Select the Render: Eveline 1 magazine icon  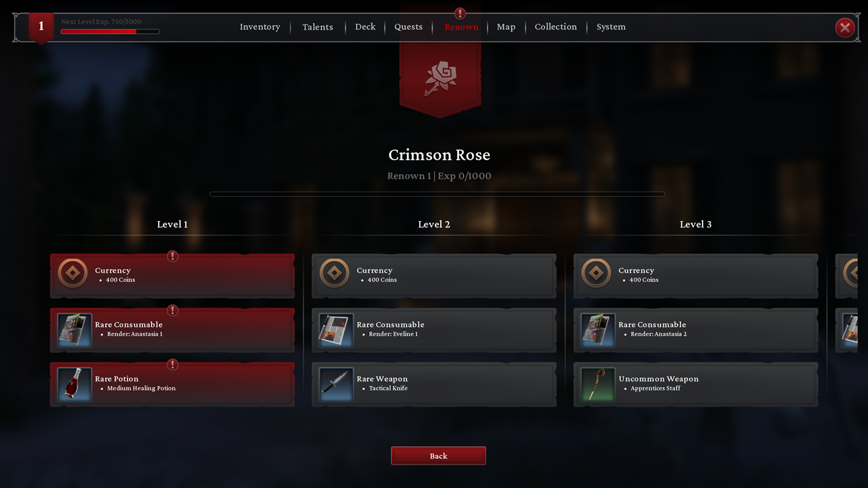click(336, 330)
